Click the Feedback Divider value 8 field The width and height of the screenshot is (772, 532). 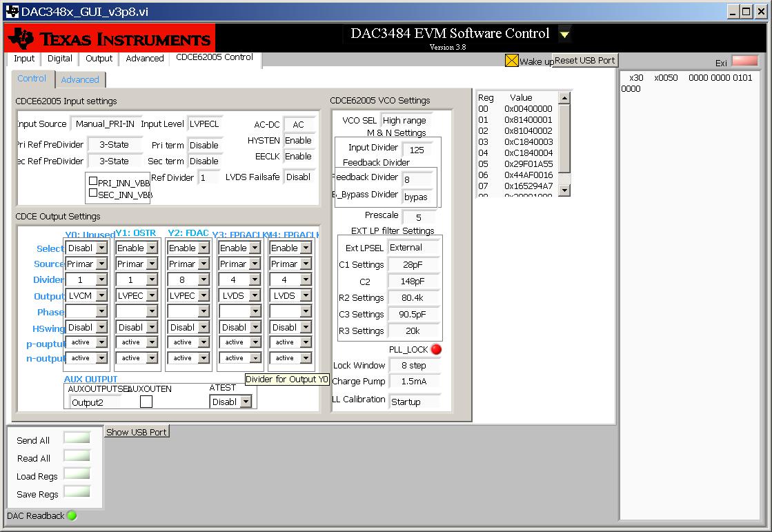[x=417, y=180]
